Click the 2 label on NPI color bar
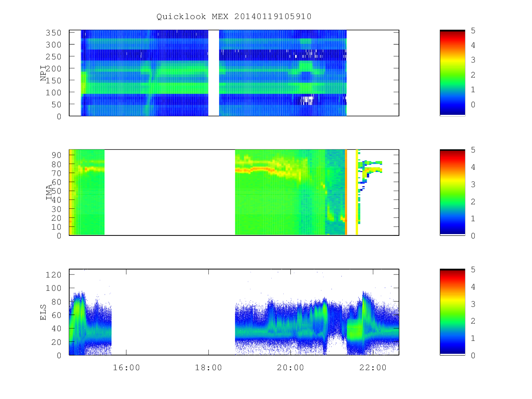 473,74
